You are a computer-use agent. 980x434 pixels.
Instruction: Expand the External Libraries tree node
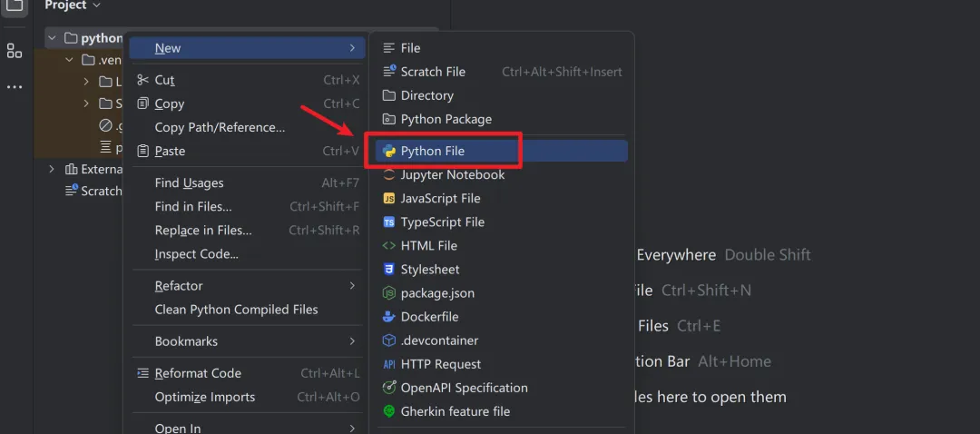coord(53,169)
